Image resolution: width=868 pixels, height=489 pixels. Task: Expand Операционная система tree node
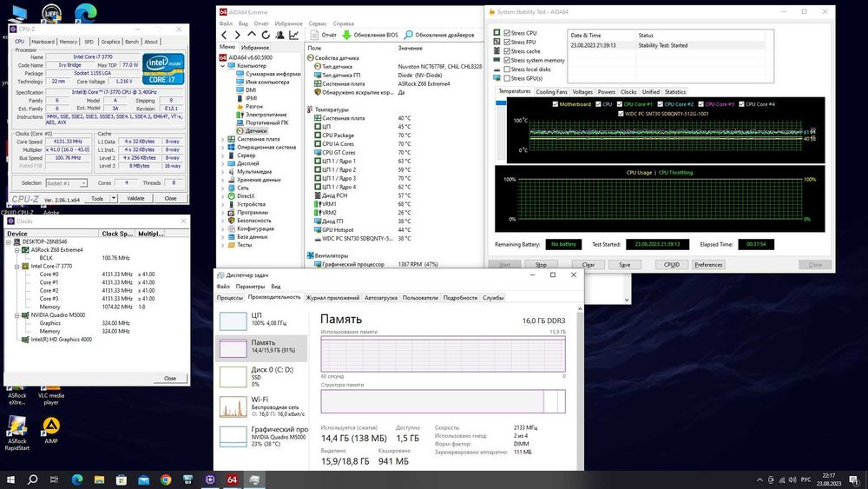pyautogui.click(x=222, y=148)
